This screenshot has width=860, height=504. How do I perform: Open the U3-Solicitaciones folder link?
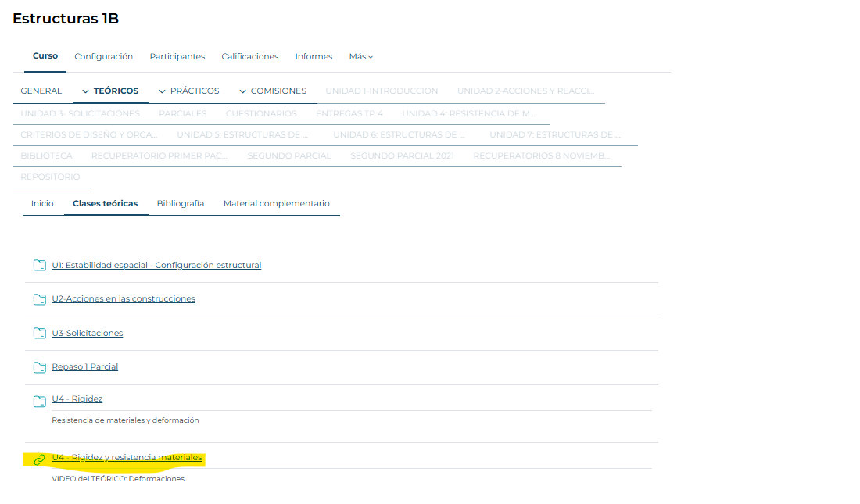coord(88,333)
